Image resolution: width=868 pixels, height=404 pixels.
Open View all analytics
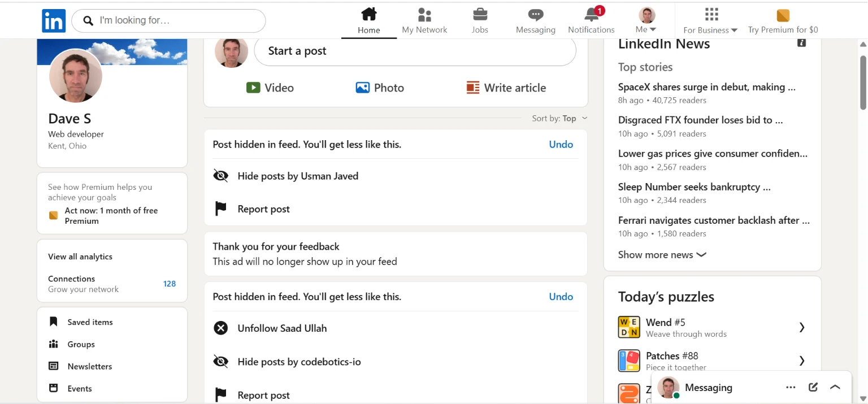(80, 257)
